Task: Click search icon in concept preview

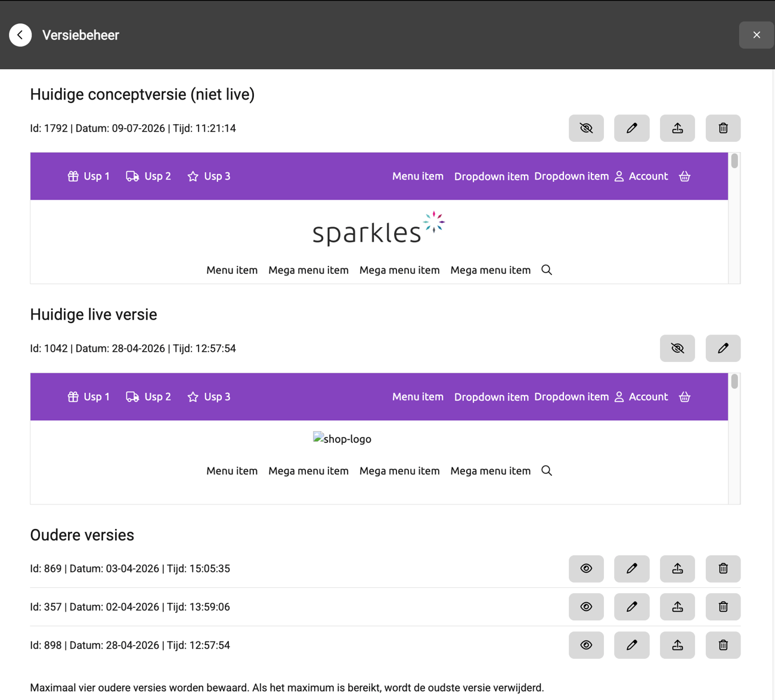Action: pos(547,270)
